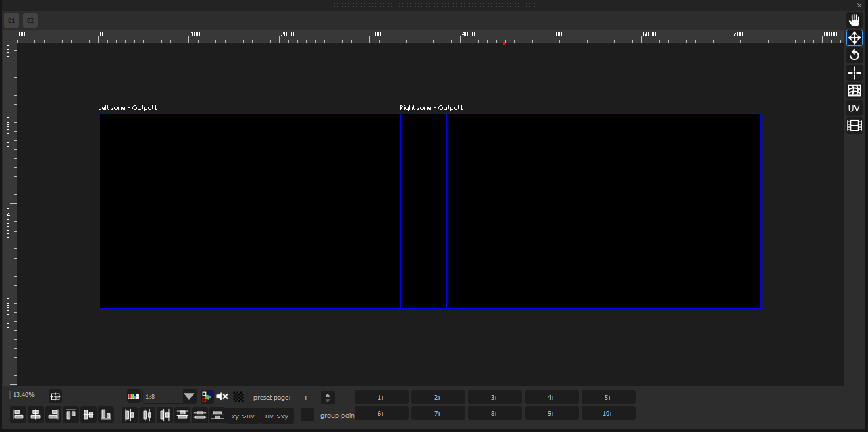Click the fit-to-view icon beside zoom percentage
The width and height of the screenshot is (868, 432).
pos(55,396)
